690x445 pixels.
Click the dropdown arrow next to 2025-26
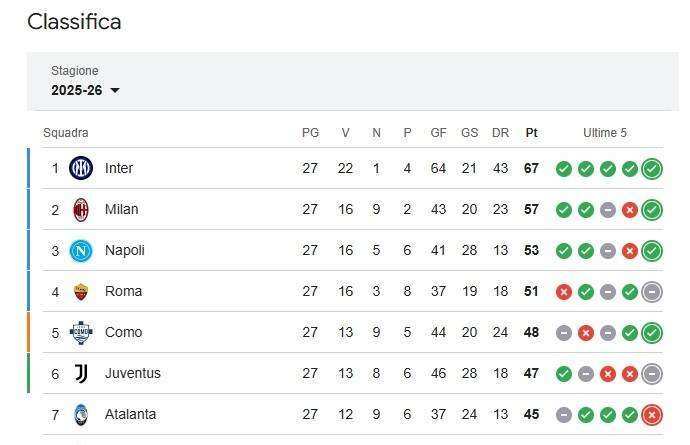114,90
